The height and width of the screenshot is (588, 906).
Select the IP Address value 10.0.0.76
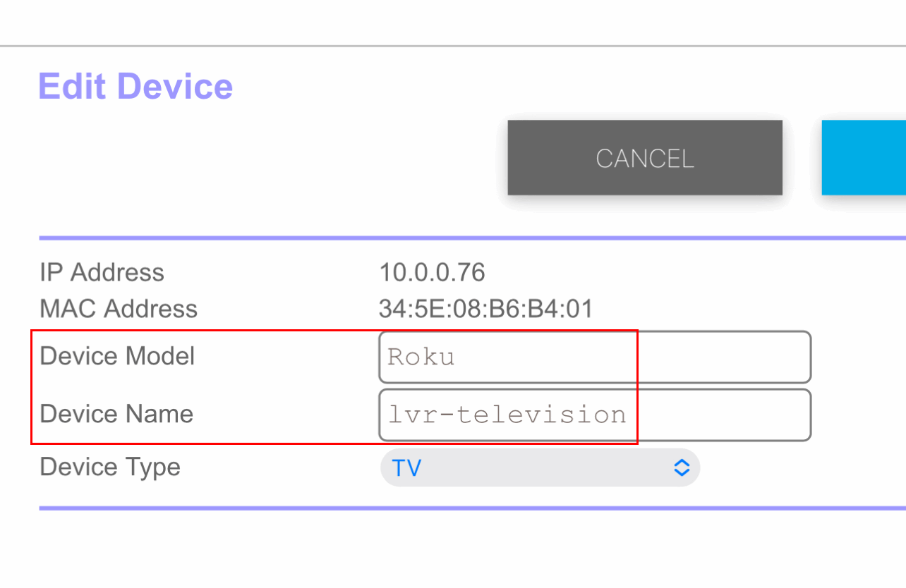pos(433,272)
